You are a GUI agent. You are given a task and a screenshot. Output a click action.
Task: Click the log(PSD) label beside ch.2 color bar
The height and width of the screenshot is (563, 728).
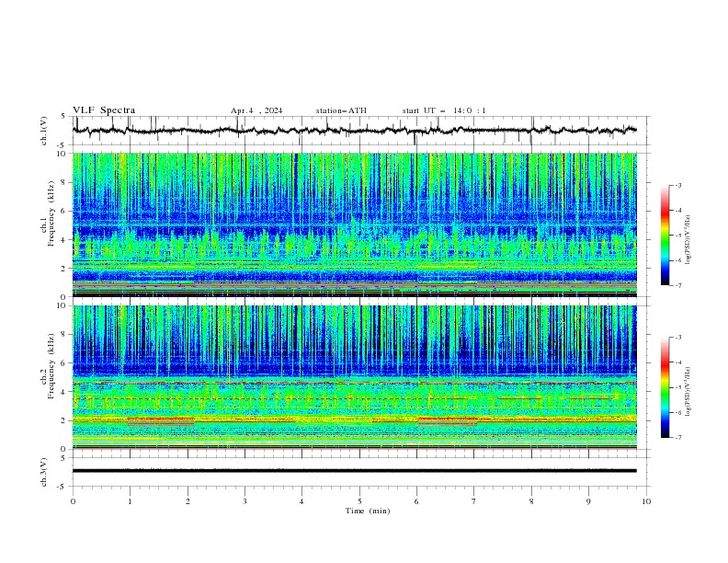(688, 391)
